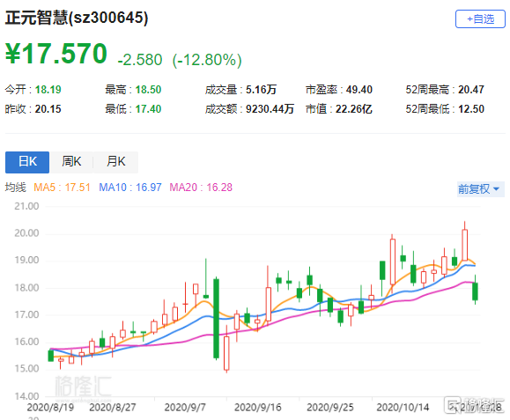Click the 格隆汇 watermark logo at bottom right
Screen dimensions: 510x420
(x=476, y=405)
